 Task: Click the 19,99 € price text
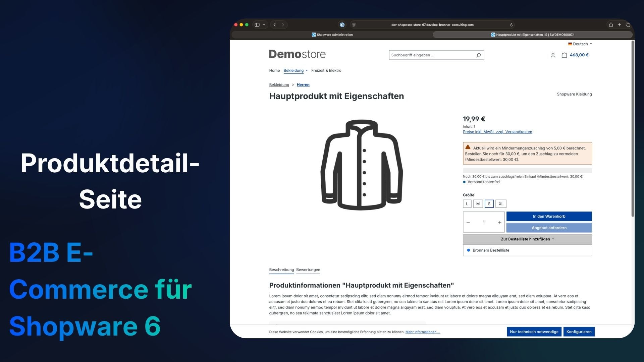(x=474, y=119)
